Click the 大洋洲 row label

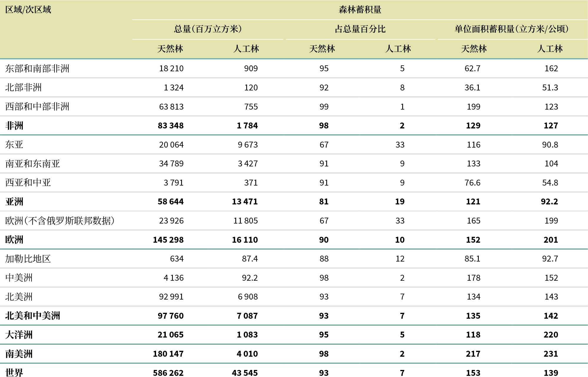point(19,335)
